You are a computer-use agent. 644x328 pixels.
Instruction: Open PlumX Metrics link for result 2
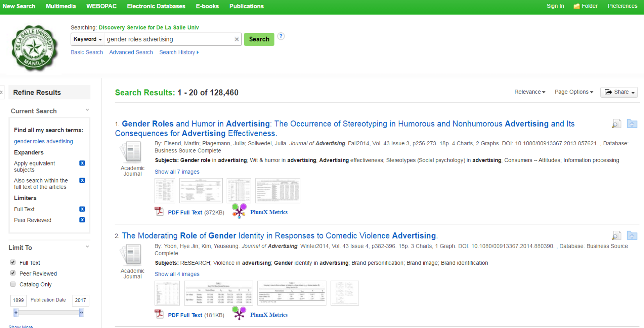269,315
